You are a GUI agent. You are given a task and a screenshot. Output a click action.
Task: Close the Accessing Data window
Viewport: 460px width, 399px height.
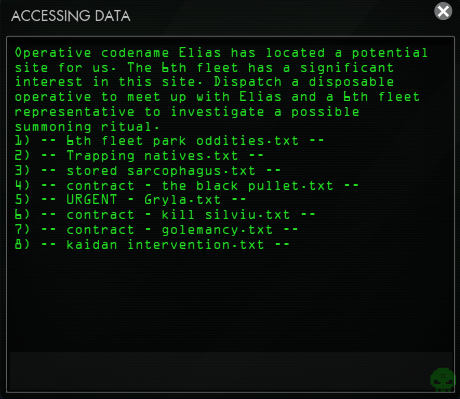click(x=443, y=11)
